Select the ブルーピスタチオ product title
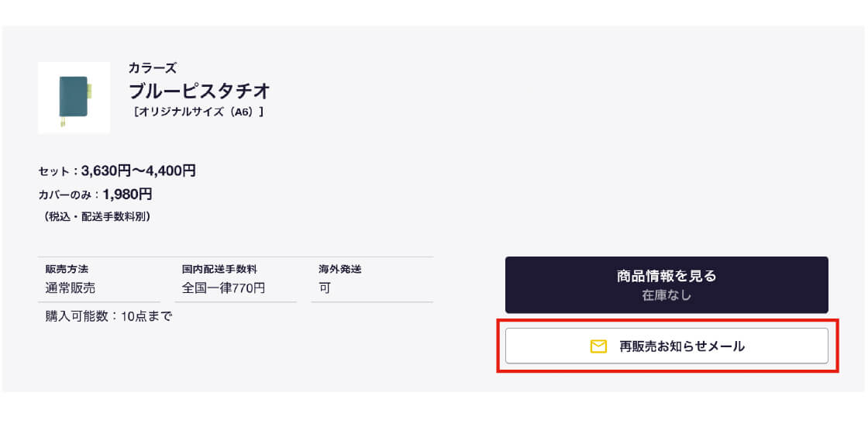This screenshot has height=434, width=868. (x=199, y=90)
